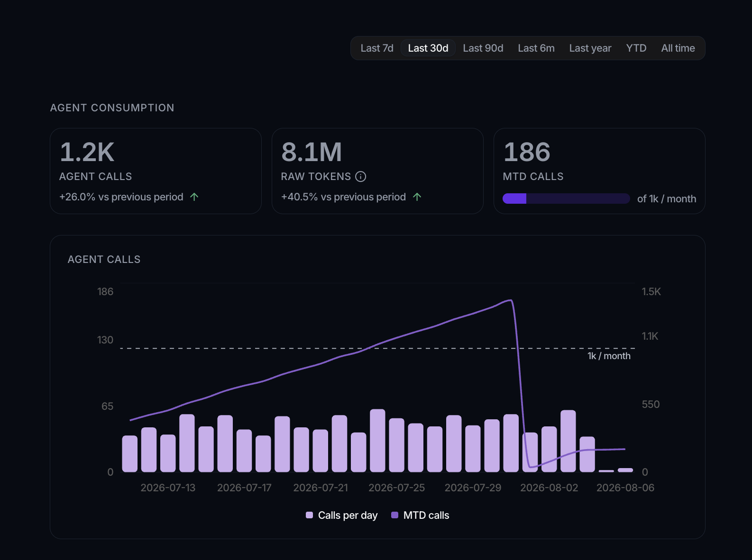Click the 550 right axis label

pyautogui.click(x=651, y=405)
